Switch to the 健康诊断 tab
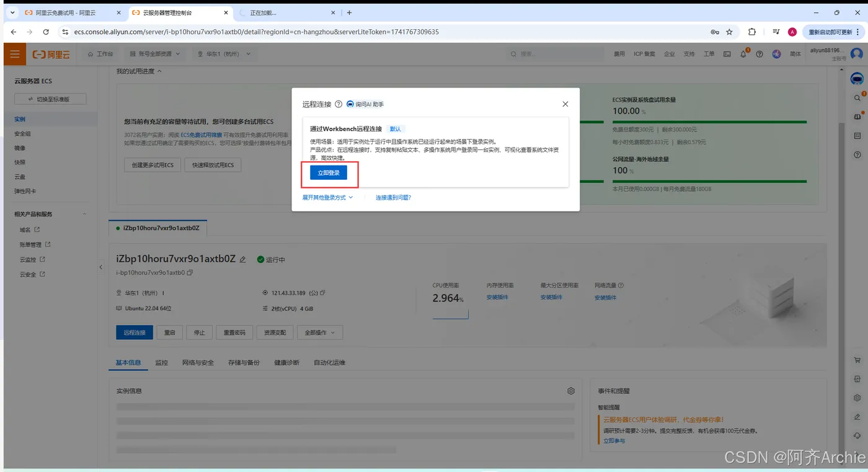 pyautogui.click(x=286, y=362)
